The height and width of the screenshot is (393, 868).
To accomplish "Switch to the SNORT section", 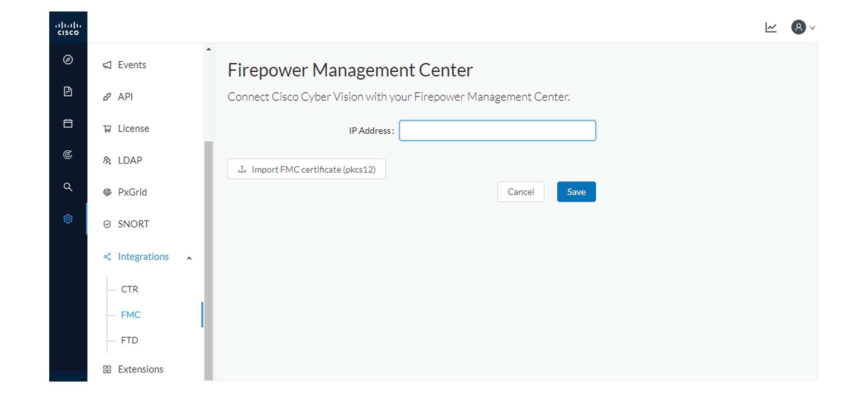I will coord(133,224).
